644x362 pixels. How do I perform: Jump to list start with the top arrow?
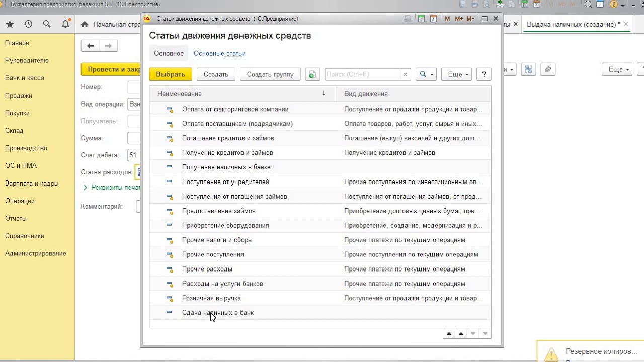449,333
